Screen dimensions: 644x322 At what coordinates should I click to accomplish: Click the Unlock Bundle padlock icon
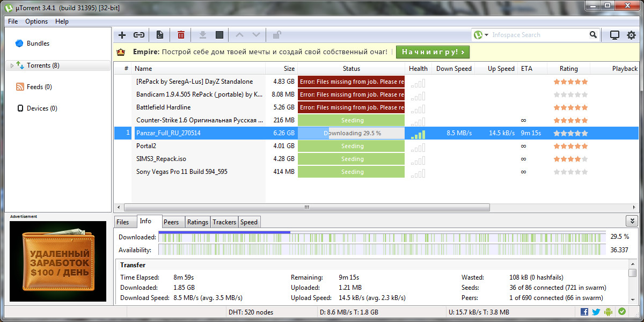click(x=277, y=35)
